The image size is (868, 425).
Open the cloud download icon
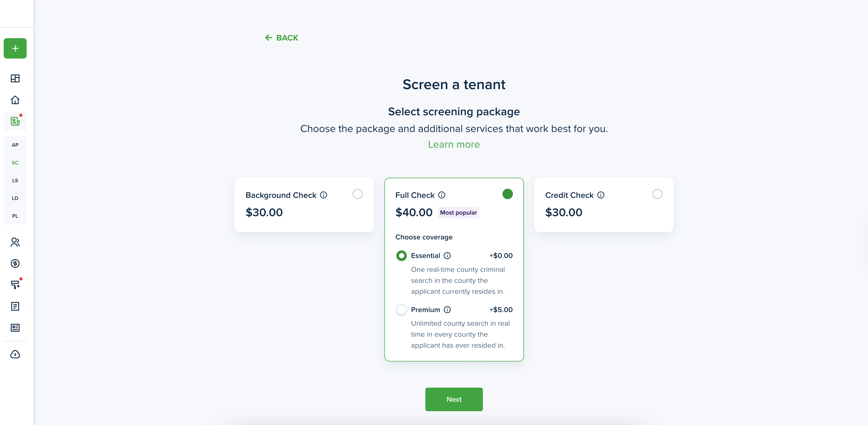tap(15, 354)
